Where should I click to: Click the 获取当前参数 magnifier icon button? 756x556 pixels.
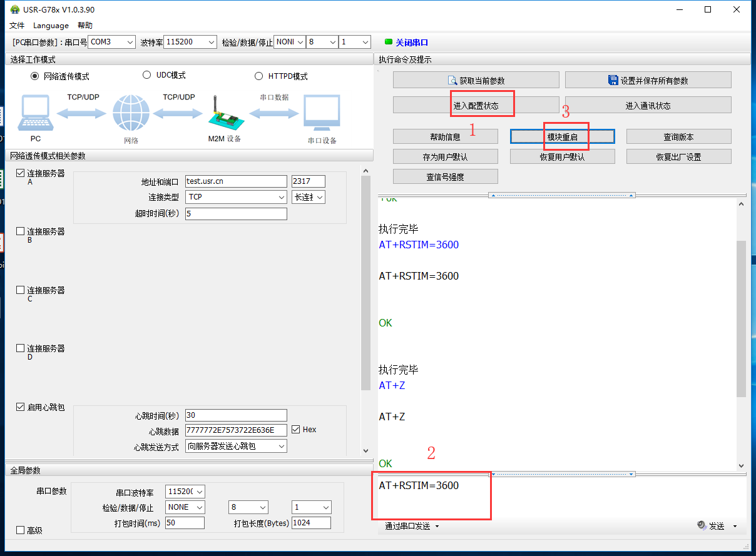(x=452, y=81)
